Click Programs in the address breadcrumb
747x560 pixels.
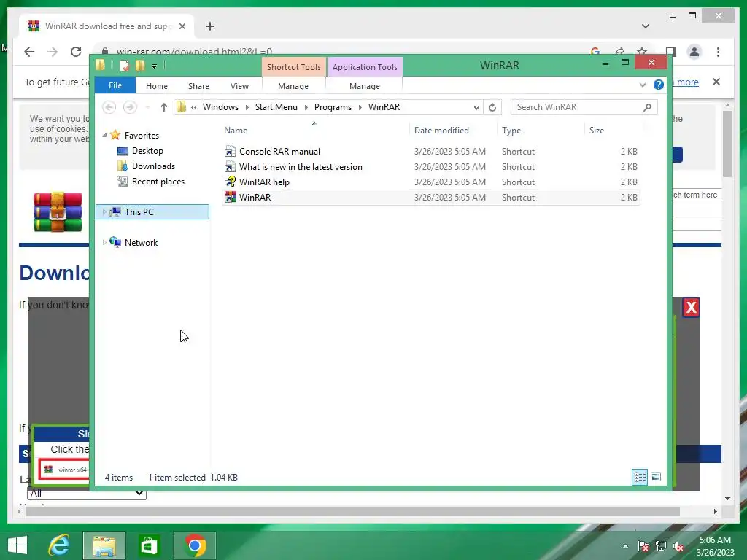pyautogui.click(x=333, y=107)
